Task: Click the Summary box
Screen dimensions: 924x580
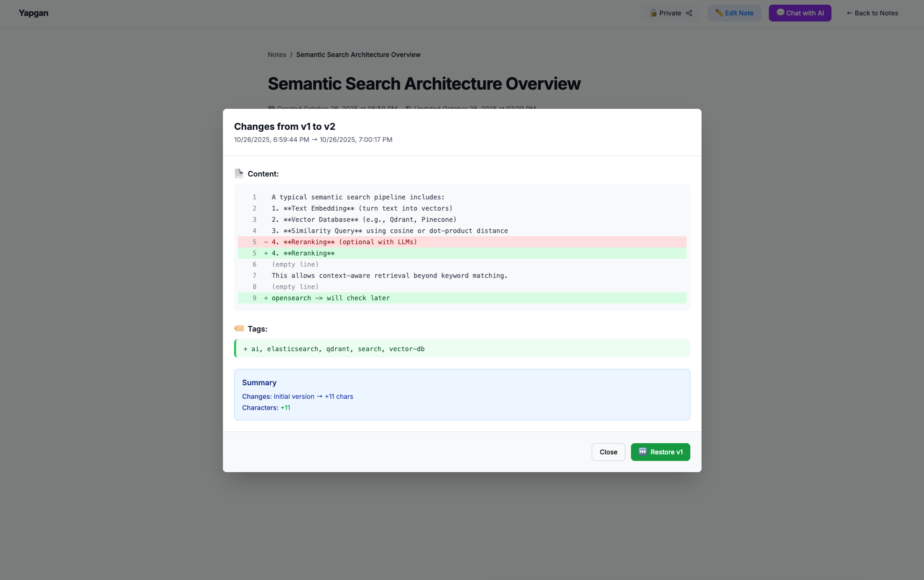Action: coord(462,395)
